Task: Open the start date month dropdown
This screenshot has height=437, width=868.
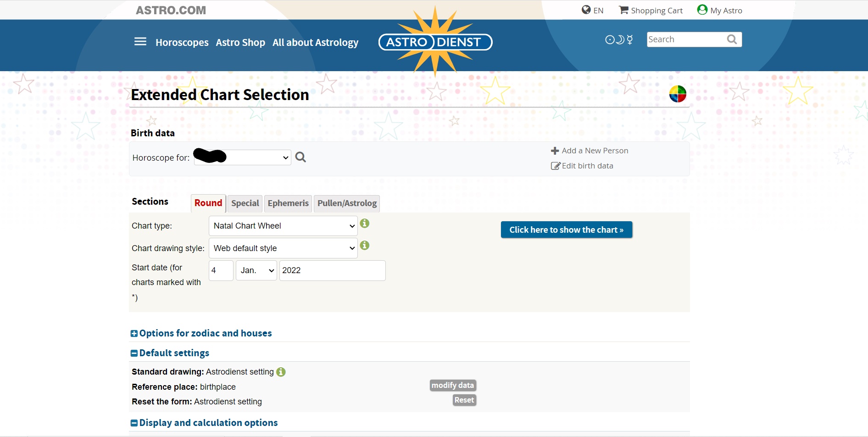Action: [x=256, y=270]
